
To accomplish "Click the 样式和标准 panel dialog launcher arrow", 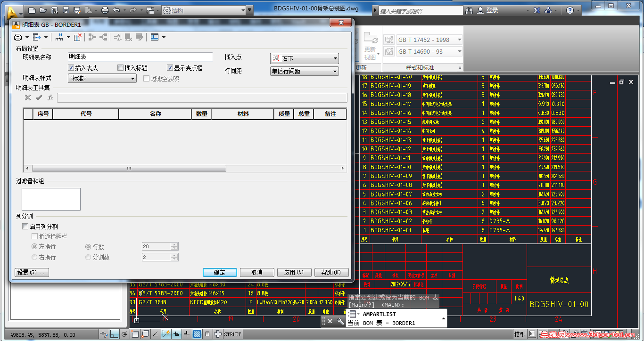I will pyautogui.click(x=460, y=68).
